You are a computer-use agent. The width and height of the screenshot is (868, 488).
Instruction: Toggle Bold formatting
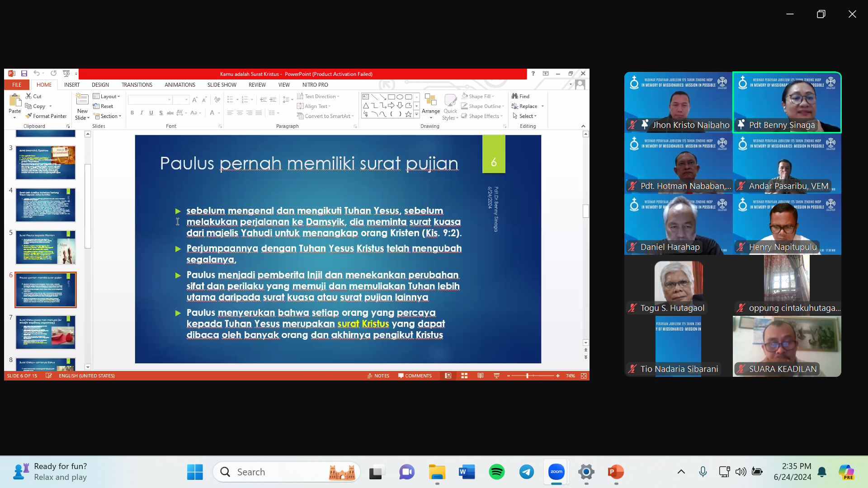click(x=132, y=113)
